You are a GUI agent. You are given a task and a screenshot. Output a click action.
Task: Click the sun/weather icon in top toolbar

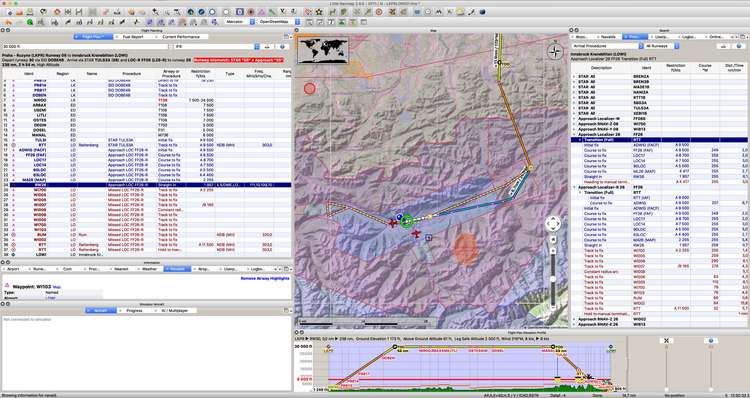[x=460, y=12]
